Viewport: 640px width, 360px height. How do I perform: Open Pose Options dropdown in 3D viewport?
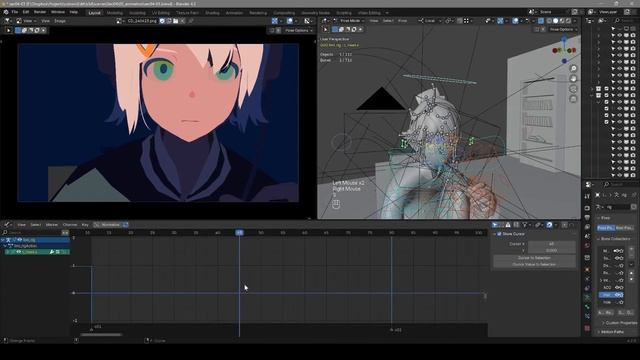[563, 29]
